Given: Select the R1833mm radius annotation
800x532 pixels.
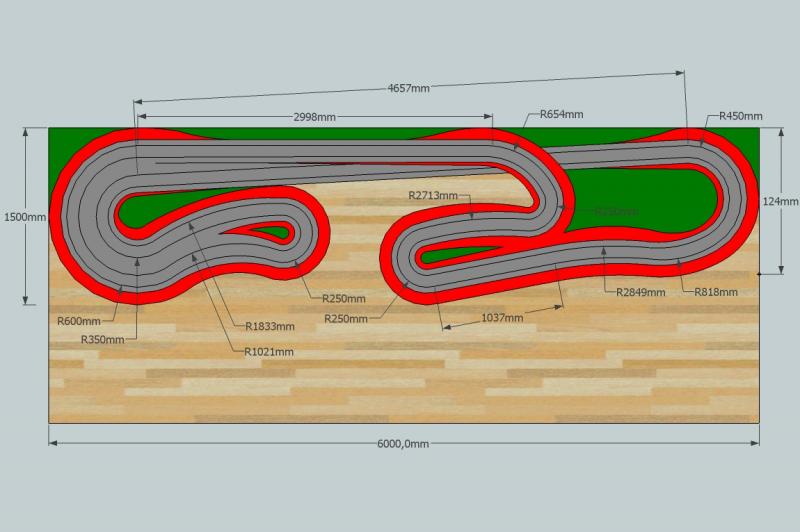Looking at the screenshot, I should click(270, 326).
